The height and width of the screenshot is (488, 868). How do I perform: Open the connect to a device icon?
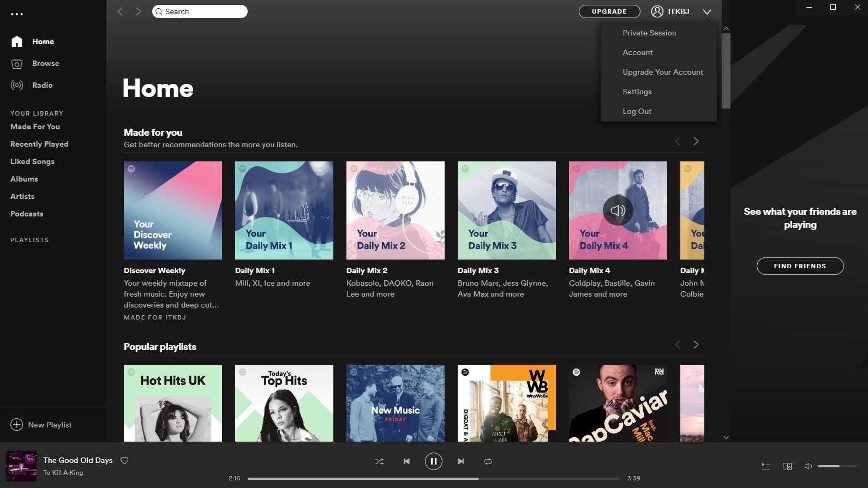click(x=787, y=466)
